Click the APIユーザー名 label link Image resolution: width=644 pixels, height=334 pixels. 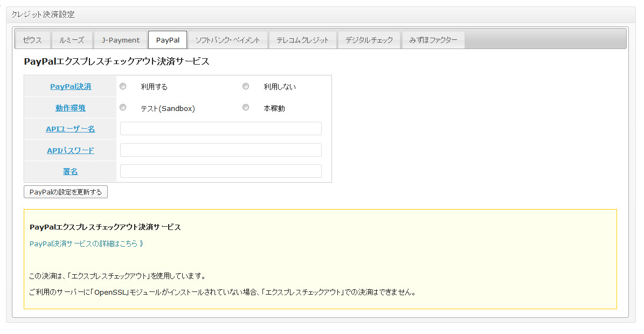coord(71,129)
